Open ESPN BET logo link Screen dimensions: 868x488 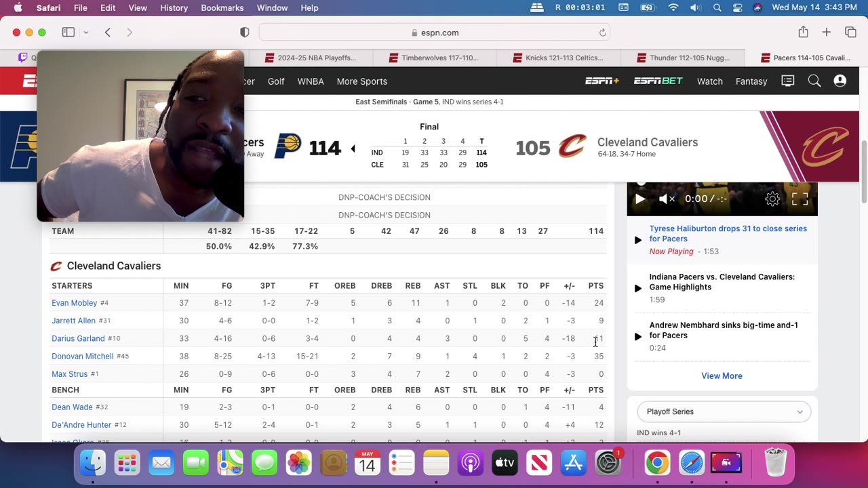click(658, 81)
